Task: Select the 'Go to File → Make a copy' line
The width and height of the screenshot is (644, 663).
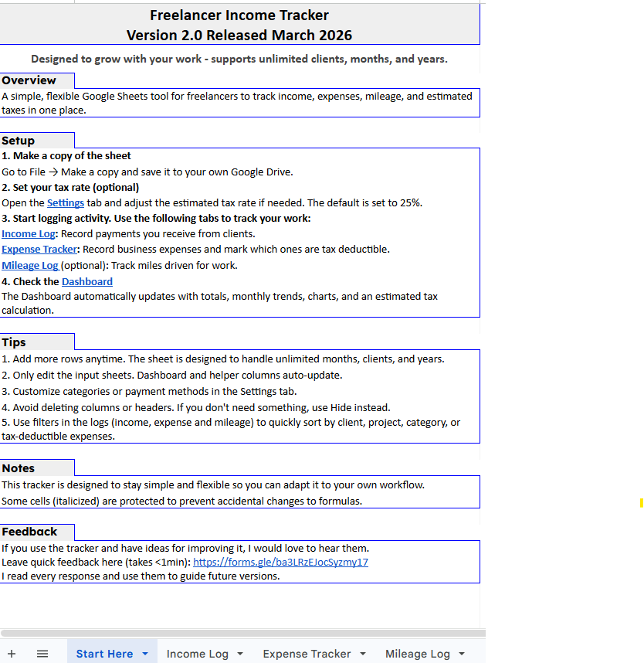Action: coord(239,172)
